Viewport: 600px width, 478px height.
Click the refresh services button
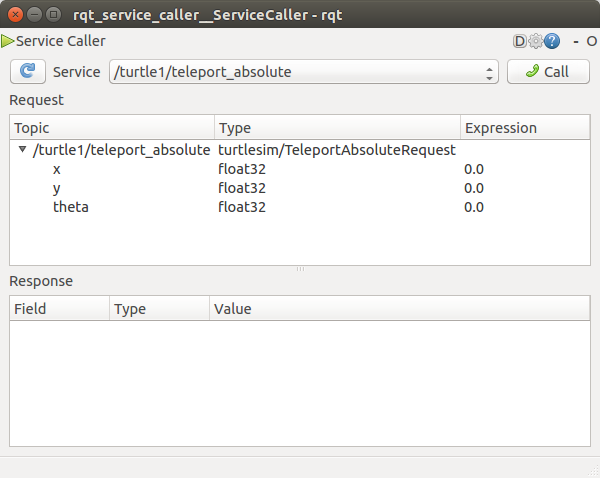tap(27, 71)
